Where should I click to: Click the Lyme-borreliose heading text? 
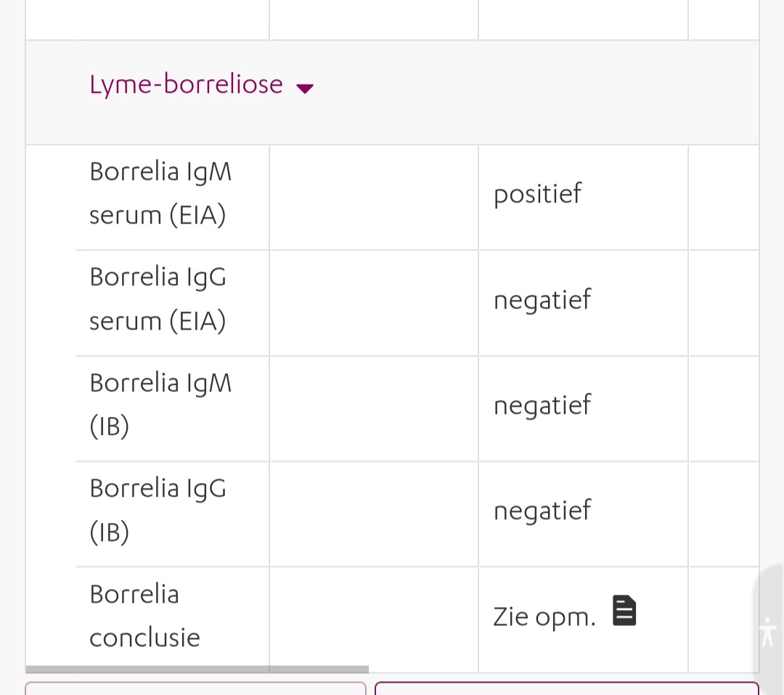point(186,84)
